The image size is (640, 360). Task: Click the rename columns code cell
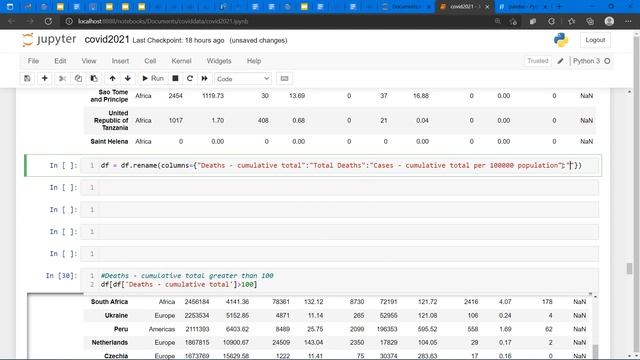point(341,165)
